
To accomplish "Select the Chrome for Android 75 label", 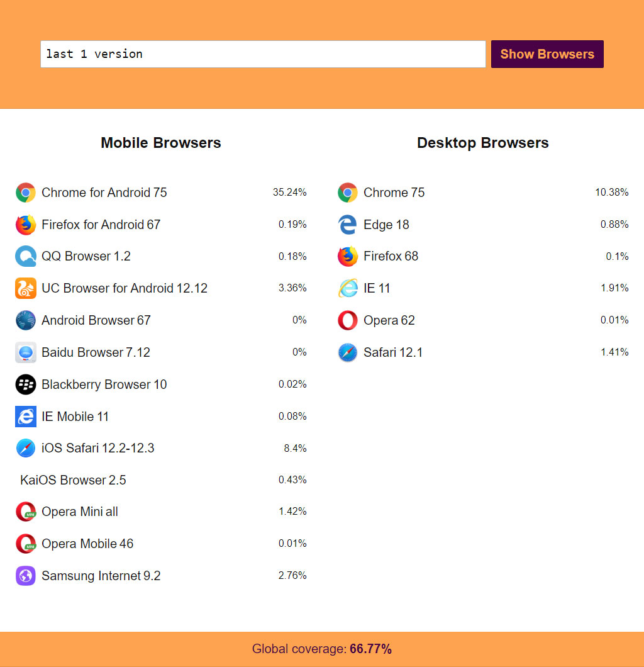I will [104, 193].
